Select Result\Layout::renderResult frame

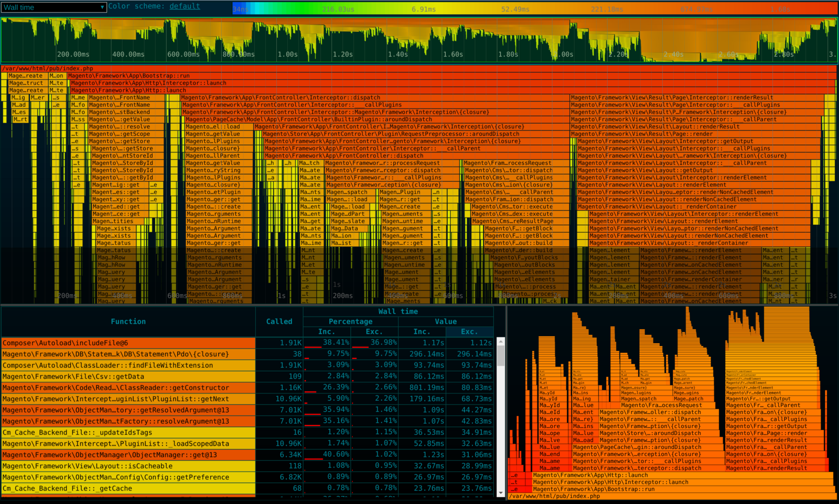coord(696,127)
